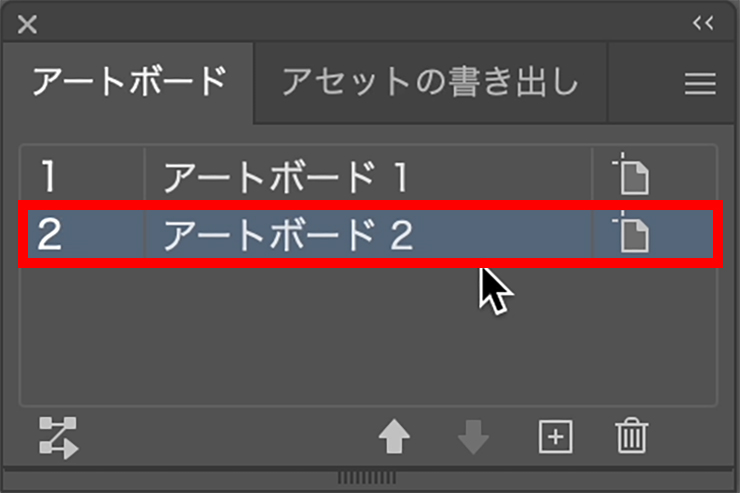
Task: Switch to the アセットの書き出し tab
Action: tap(430, 82)
